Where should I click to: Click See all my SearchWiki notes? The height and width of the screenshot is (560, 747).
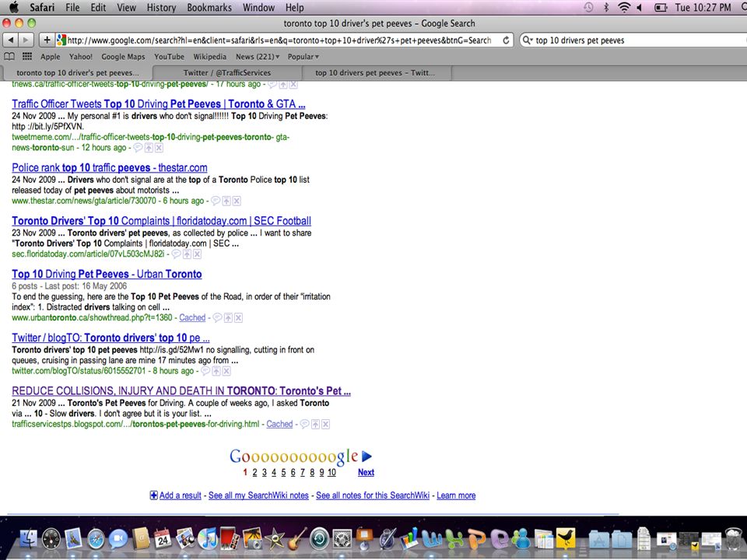(258, 495)
